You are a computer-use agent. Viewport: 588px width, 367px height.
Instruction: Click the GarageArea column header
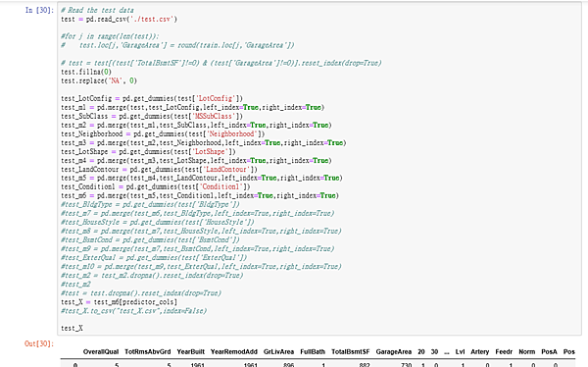394,352
